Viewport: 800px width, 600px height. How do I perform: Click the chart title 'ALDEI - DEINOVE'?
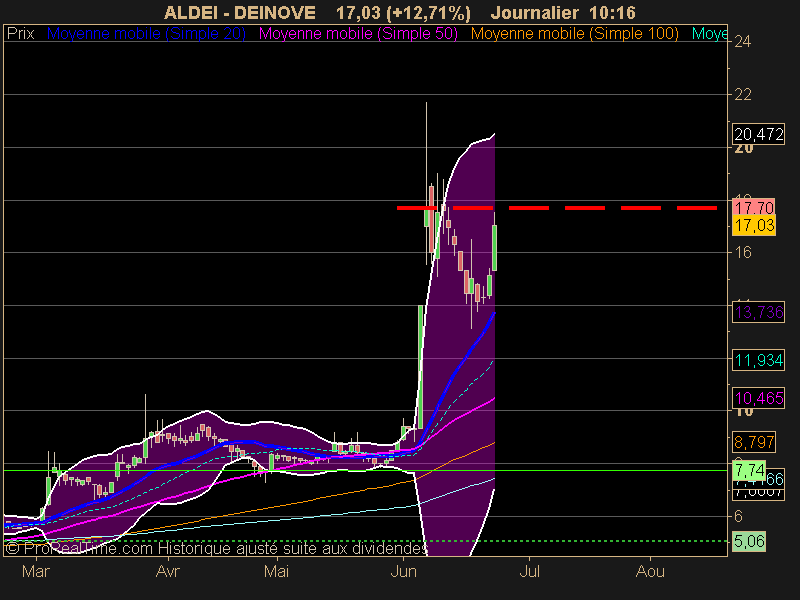pyautogui.click(x=239, y=13)
